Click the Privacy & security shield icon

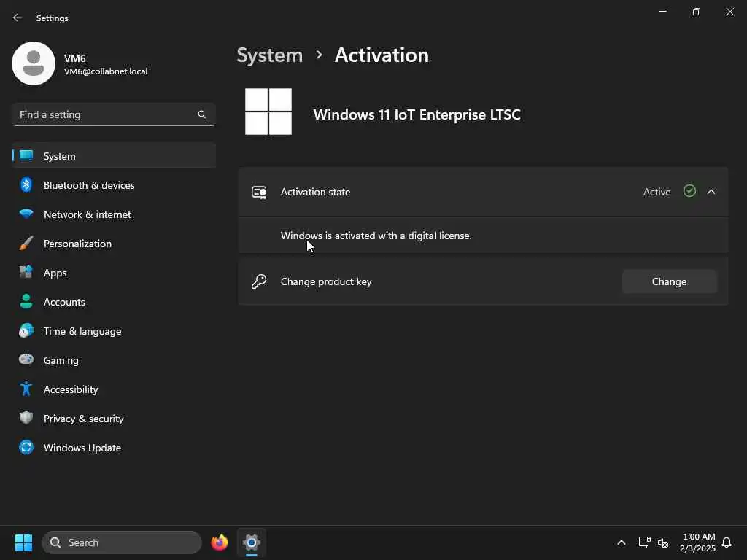(x=27, y=418)
